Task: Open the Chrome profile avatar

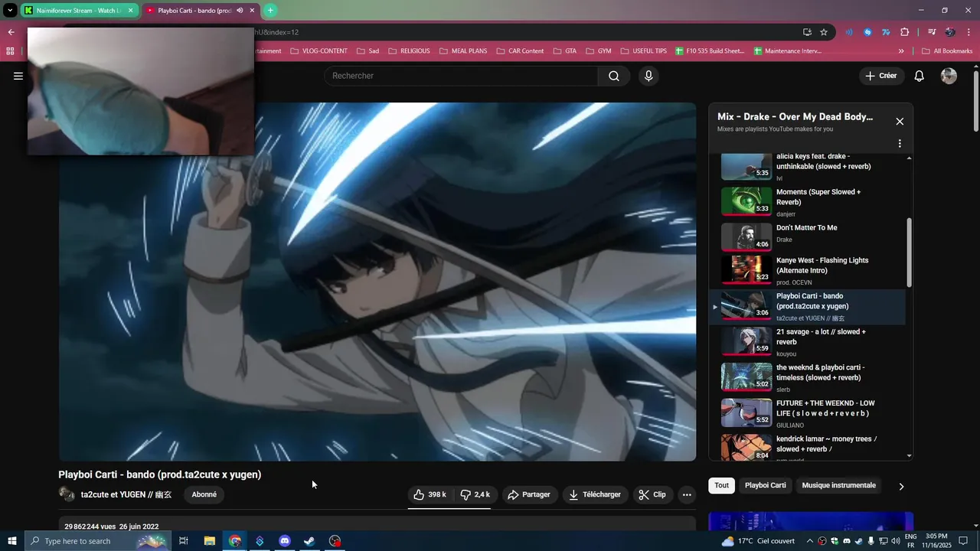Action: pyautogui.click(x=950, y=32)
